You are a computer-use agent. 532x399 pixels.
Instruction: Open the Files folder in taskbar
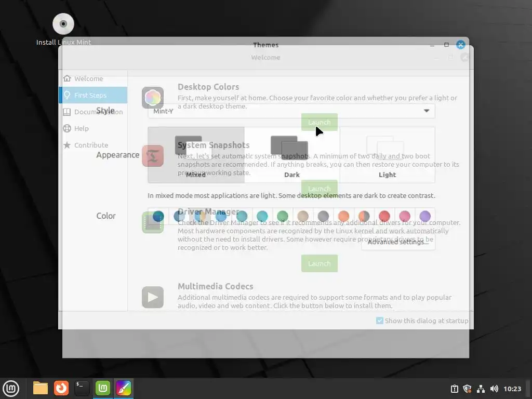coord(41,388)
